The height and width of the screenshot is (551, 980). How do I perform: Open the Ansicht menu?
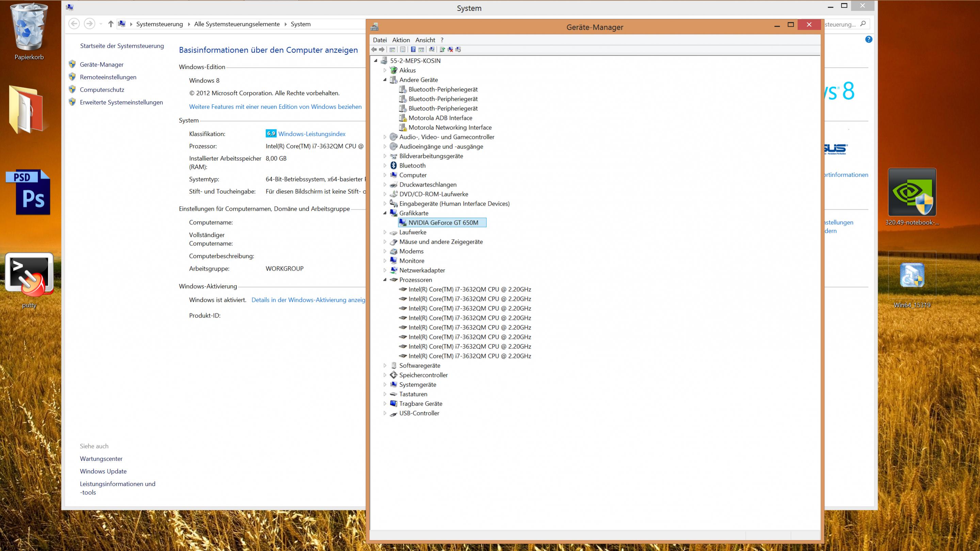click(425, 40)
